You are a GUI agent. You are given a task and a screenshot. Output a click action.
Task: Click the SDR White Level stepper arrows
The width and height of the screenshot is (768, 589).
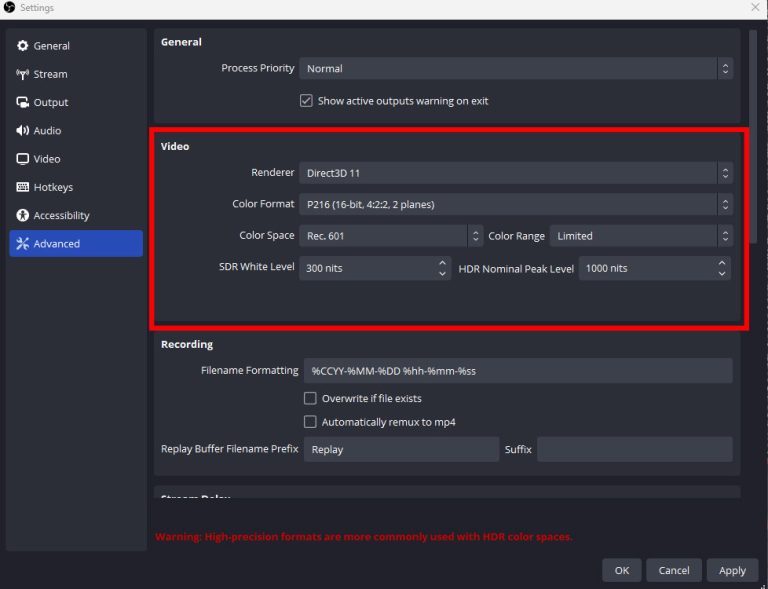pos(443,268)
